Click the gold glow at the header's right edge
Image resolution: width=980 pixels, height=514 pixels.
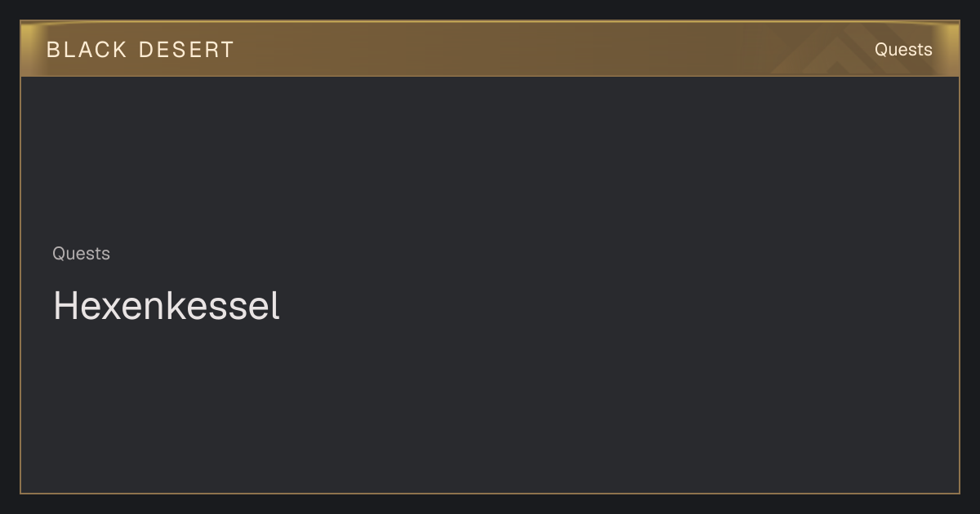point(949,49)
